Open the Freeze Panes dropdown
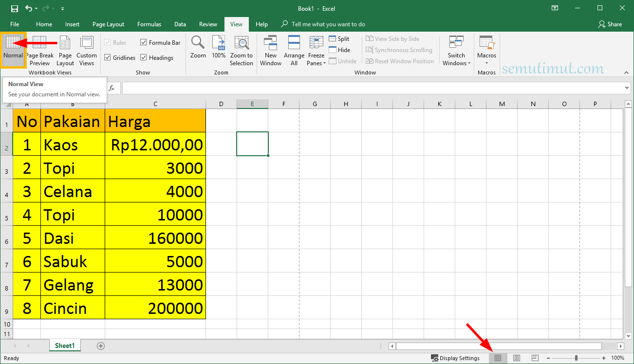Screen dimensions: 634x364 point(316,50)
